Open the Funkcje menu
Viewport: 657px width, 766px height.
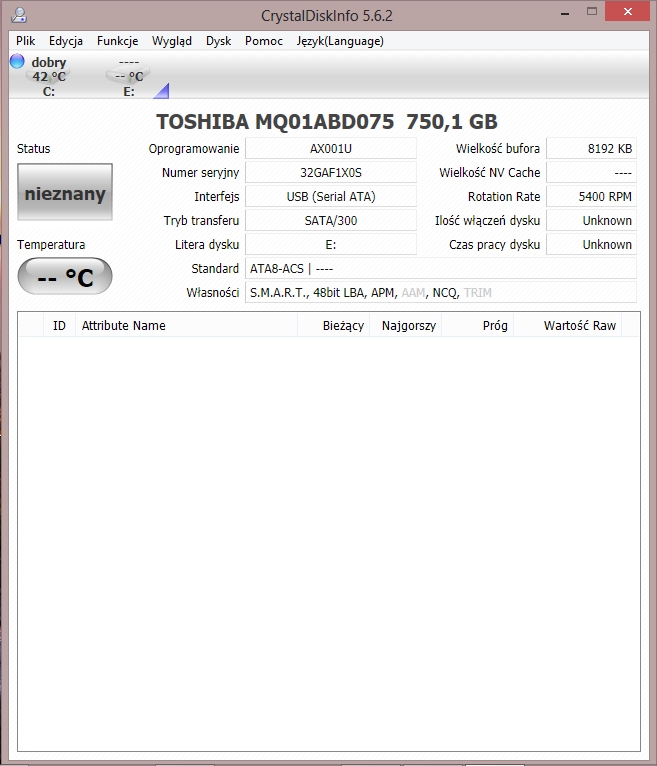tap(117, 41)
